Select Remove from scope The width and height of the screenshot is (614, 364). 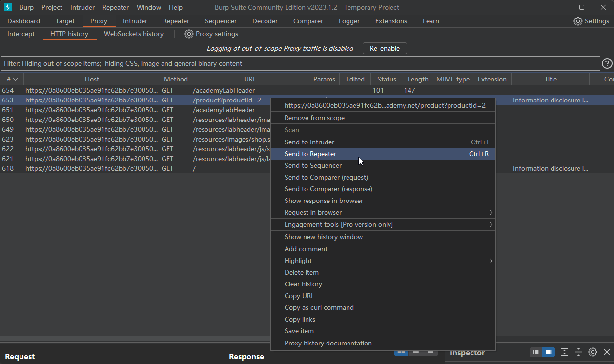pyautogui.click(x=383, y=118)
